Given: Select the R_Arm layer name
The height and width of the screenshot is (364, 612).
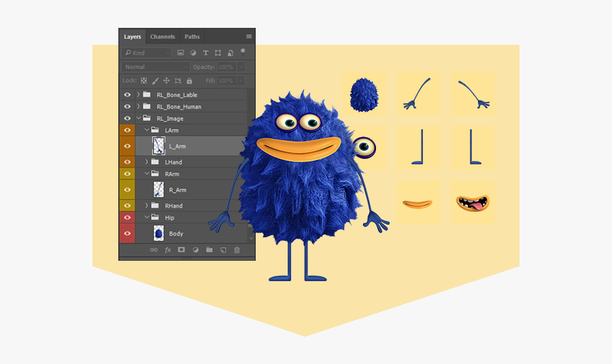Looking at the screenshot, I should 177,189.
